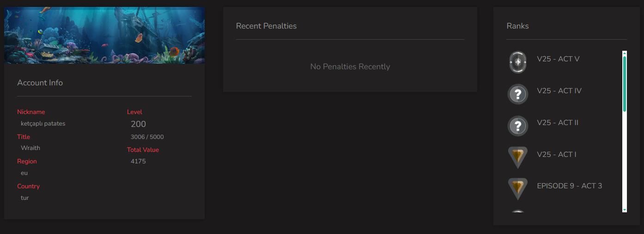Click the 3006 / 5000 level progress text
This screenshot has height=234, width=644.
pyautogui.click(x=147, y=137)
